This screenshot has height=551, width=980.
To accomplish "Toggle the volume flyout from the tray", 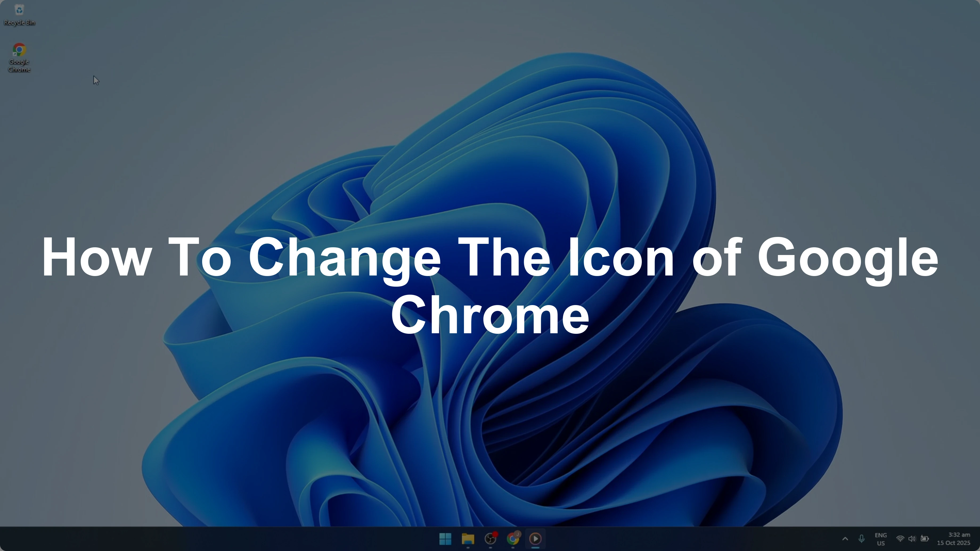I will click(912, 538).
